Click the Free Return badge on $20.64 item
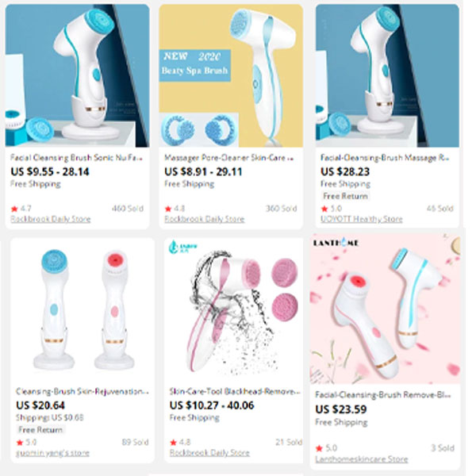Screen dimensions: 476x476 pyautogui.click(x=40, y=429)
